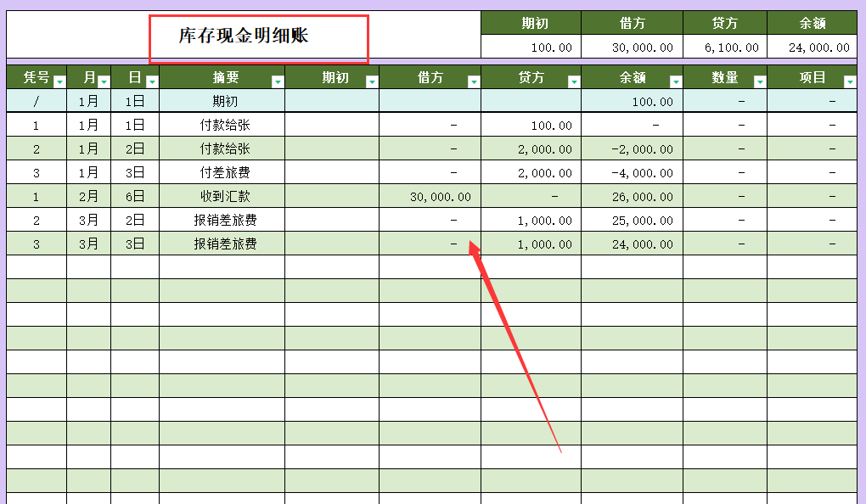Select the 付差旅费 summary cell

pyautogui.click(x=222, y=173)
